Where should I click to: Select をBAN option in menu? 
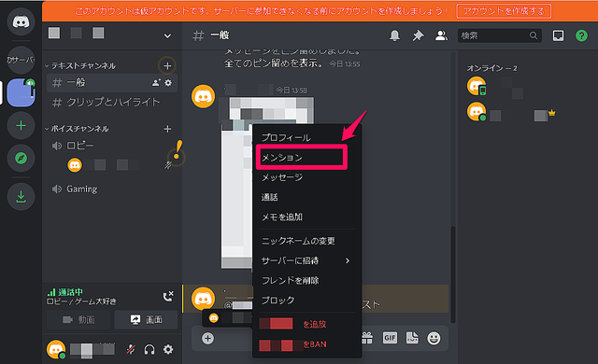click(307, 343)
